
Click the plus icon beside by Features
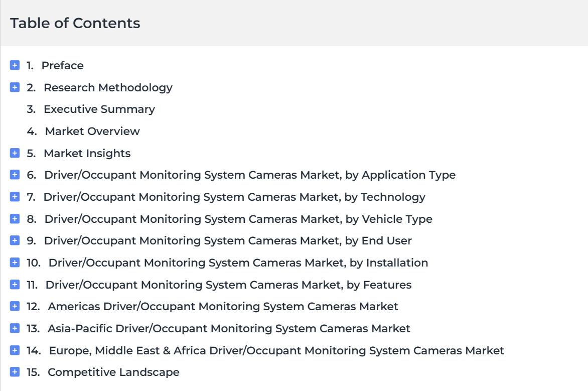point(15,285)
